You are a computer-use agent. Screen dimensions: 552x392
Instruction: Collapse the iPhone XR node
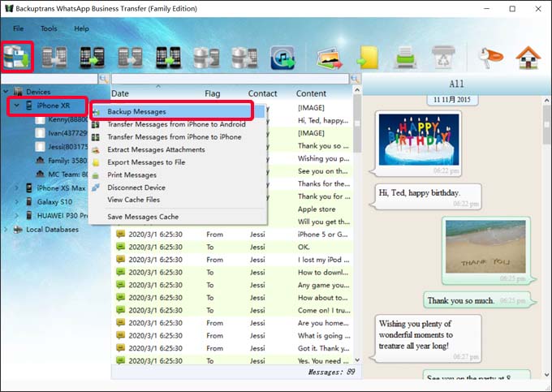16,106
